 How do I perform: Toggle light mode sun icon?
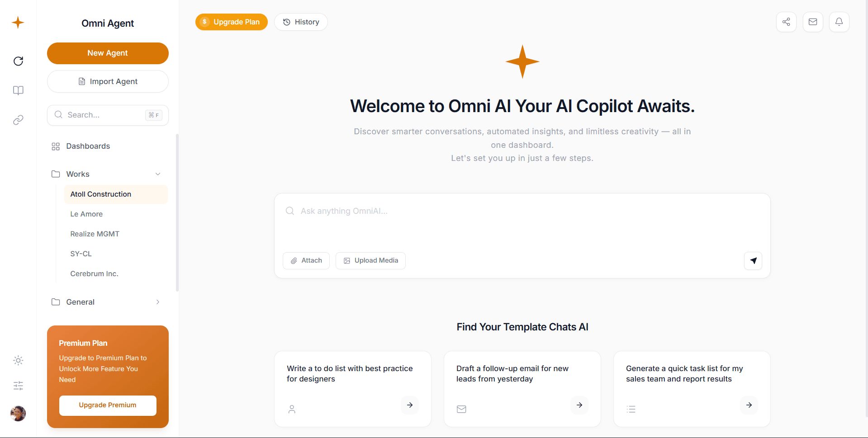(x=18, y=360)
